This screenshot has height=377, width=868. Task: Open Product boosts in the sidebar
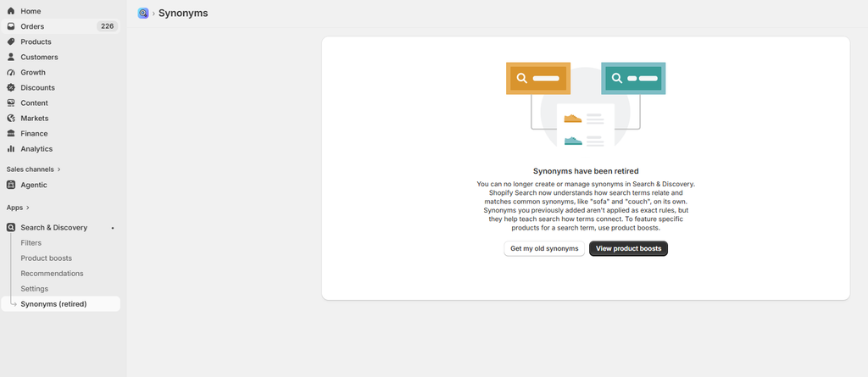point(47,258)
